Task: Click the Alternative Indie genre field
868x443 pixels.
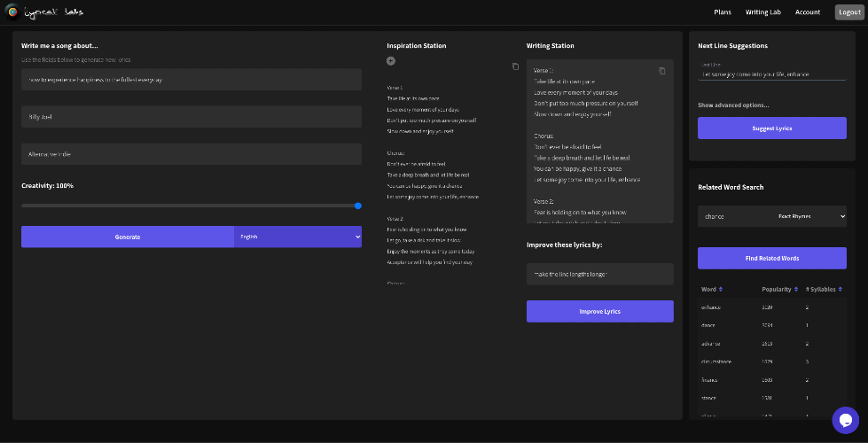Action: (x=192, y=154)
